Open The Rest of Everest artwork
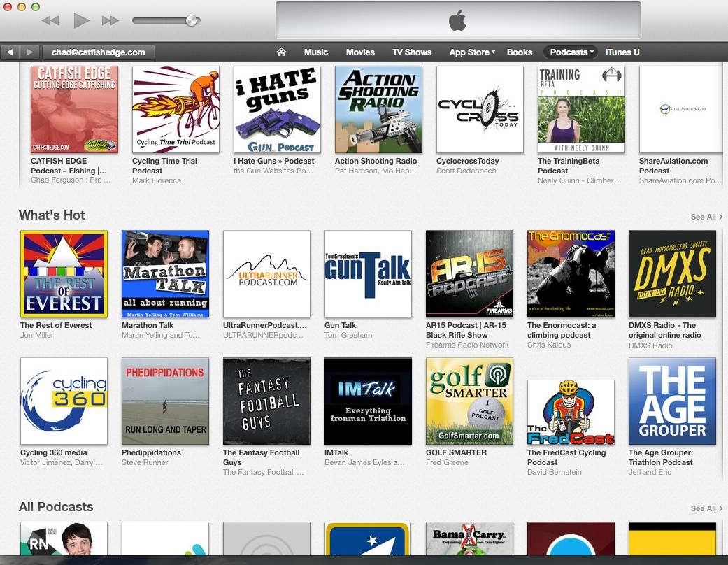The height and width of the screenshot is (565, 728). (64, 274)
